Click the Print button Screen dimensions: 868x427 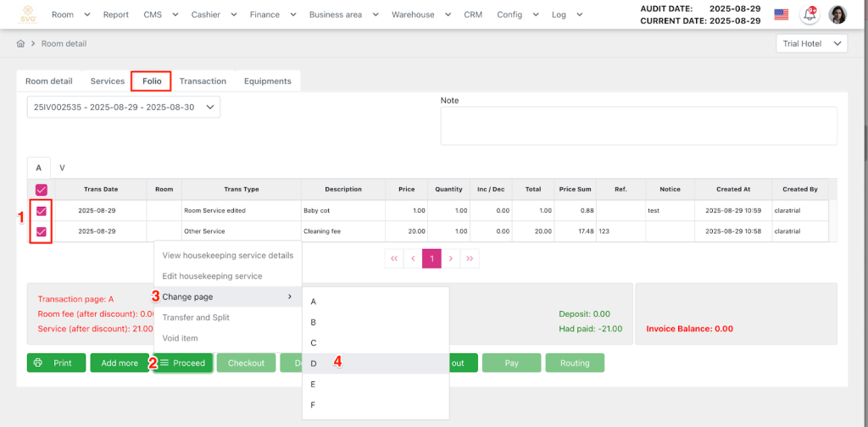coord(56,363)
